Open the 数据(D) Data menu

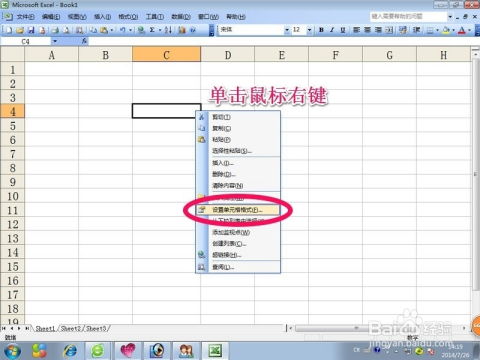181,16
